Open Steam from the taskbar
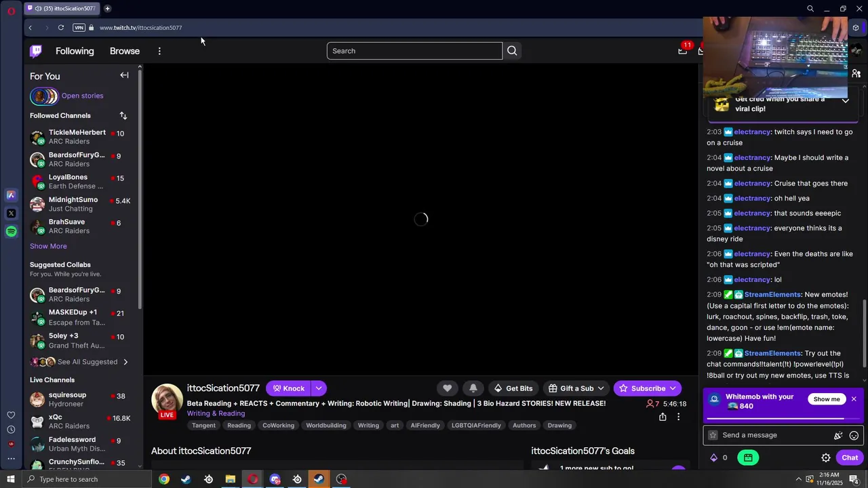This screenshot has width=868, height=488. point(186,479)
